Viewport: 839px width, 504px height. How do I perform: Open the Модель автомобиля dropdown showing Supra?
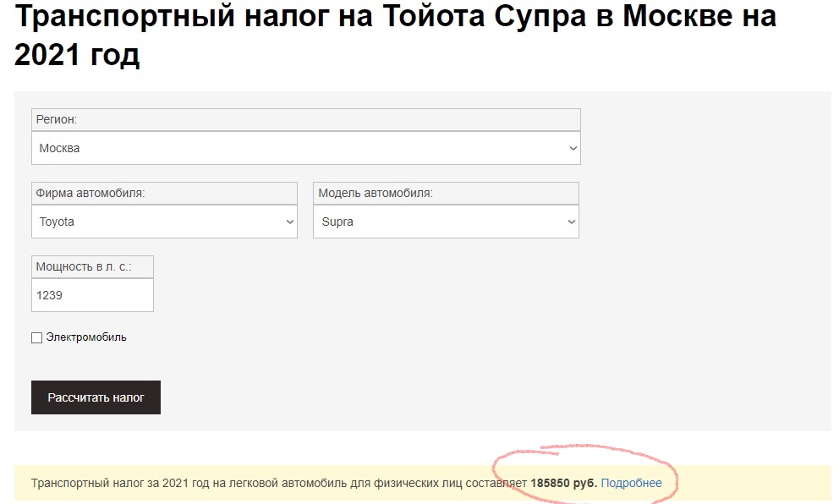pyautogui.click(x=446, y=222)
